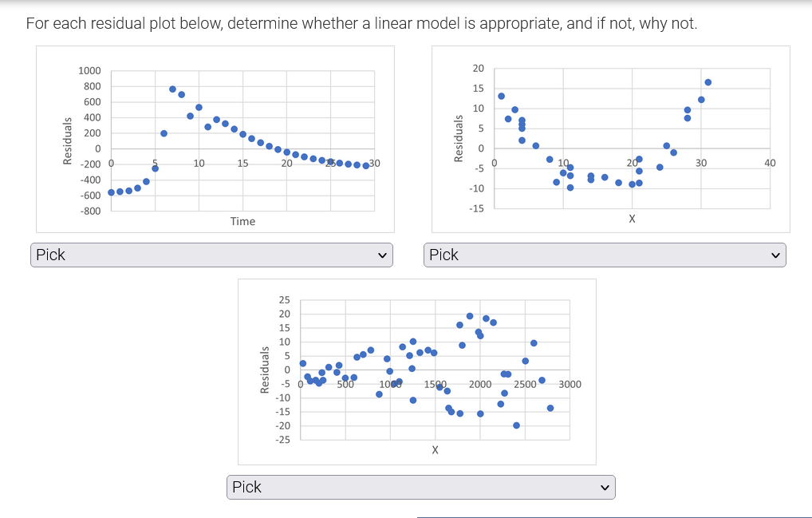812x518 pixels.
Task: Click the lowest point near residual -20
Action: [x=514, y=425]
